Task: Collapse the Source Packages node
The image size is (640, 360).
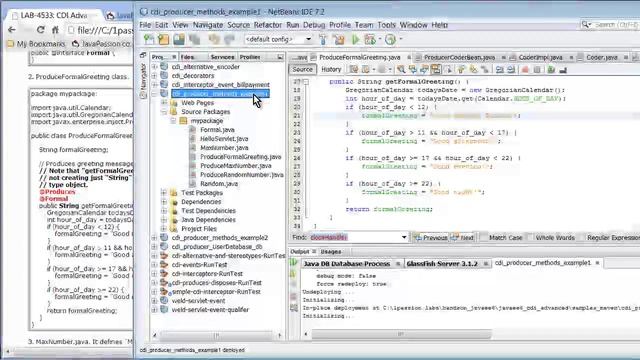Action: point(164,111)
